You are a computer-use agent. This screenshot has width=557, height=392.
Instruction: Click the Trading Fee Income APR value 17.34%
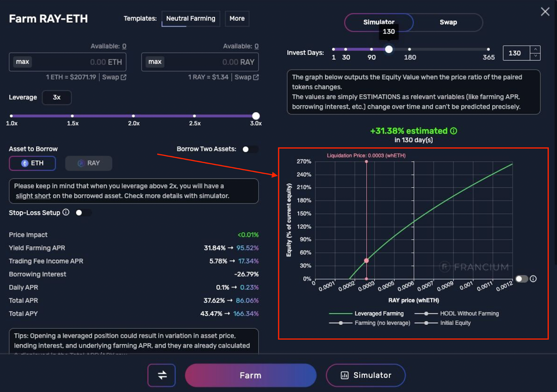point(248,261)
